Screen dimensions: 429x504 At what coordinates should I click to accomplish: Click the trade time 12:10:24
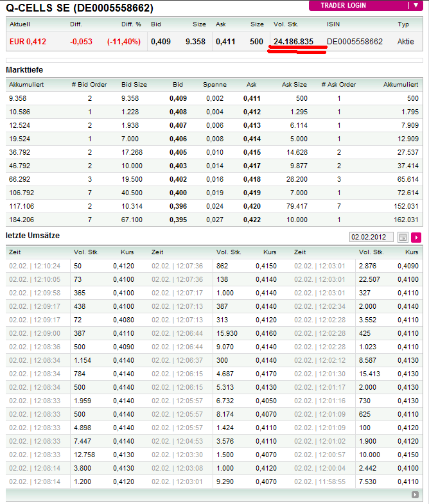point(47,266)
